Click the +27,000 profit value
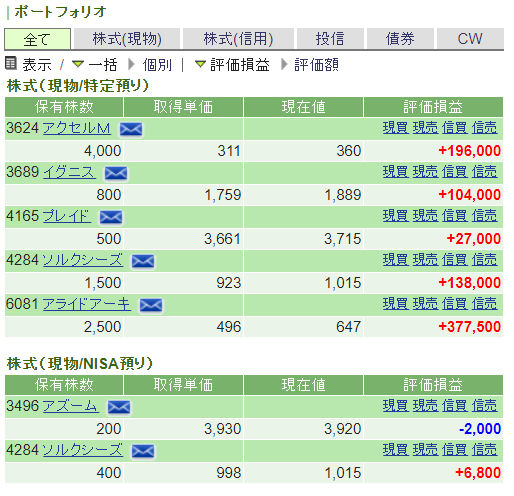 pyautogui.click(x=473, y=239)
